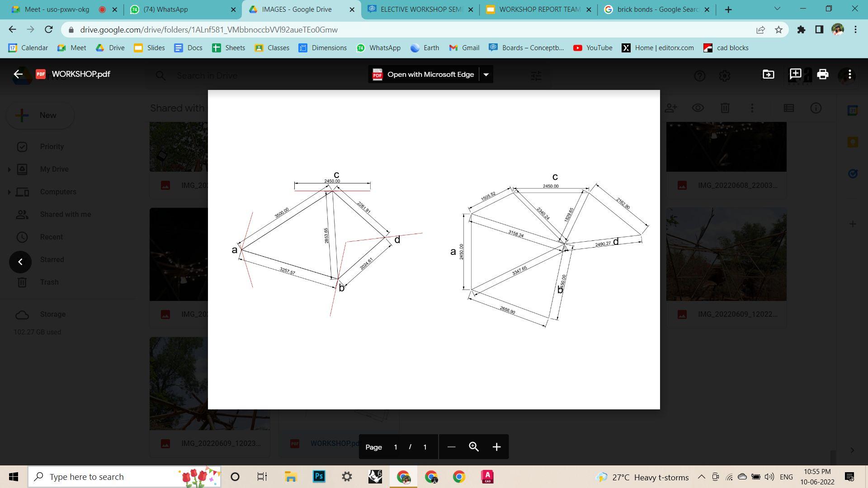Viewport: 868px width, 488px height.
Task: Bookmark this page with star icon
Action: 778,30
